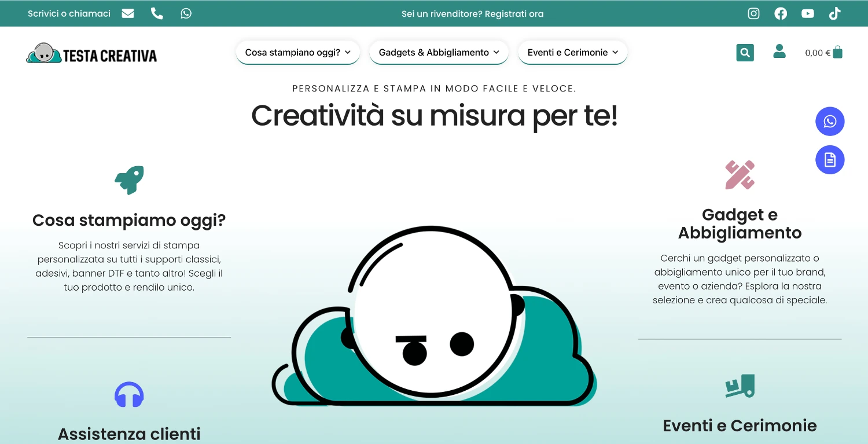Visit the Facebook page icon

pos(781,13)
